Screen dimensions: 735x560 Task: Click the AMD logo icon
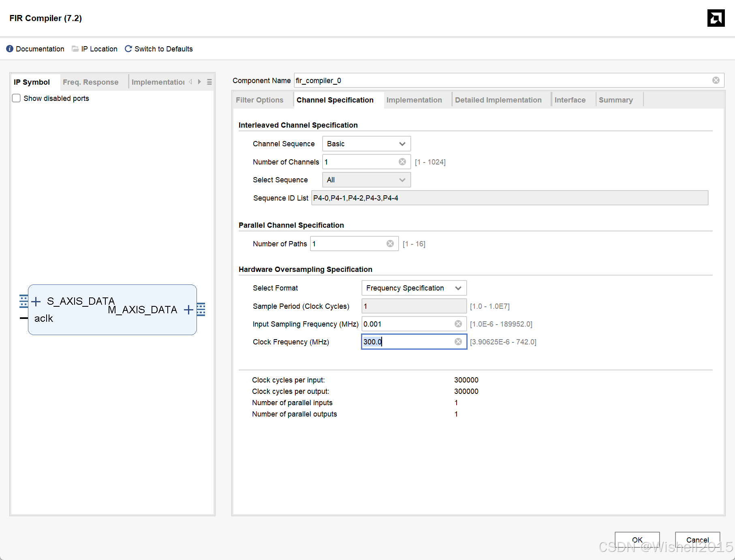(716, 18)
